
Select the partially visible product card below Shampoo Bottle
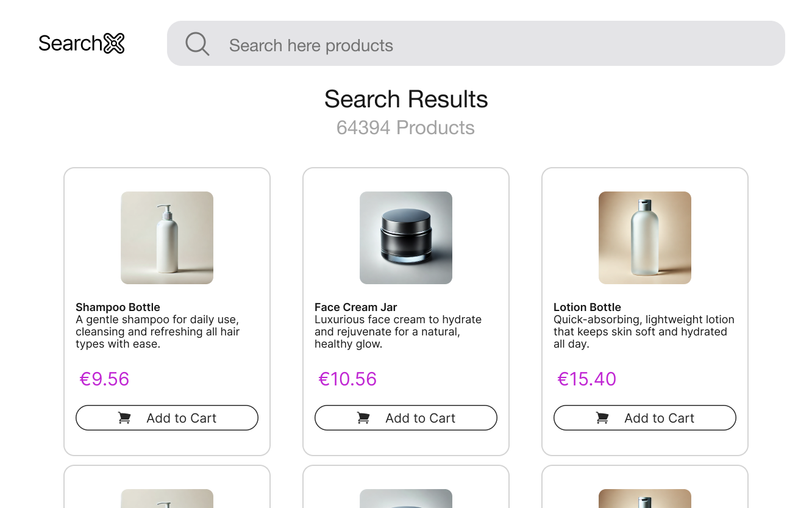[166, 488]
